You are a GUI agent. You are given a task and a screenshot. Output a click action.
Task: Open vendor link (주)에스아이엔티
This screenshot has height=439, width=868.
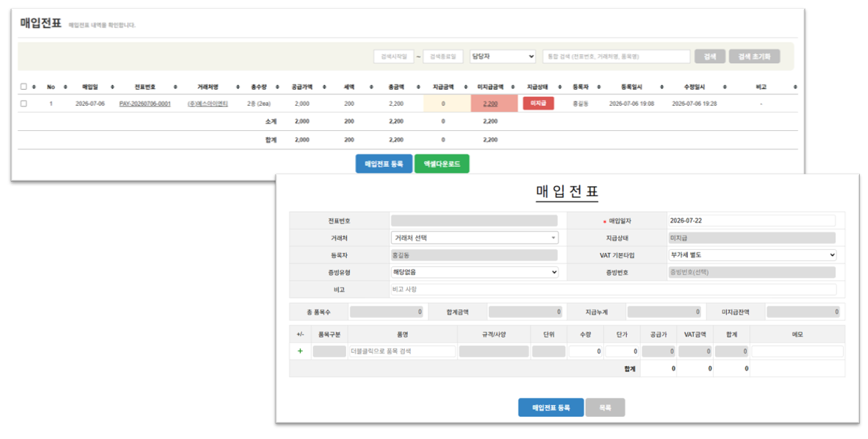click(x=207, y=104)
